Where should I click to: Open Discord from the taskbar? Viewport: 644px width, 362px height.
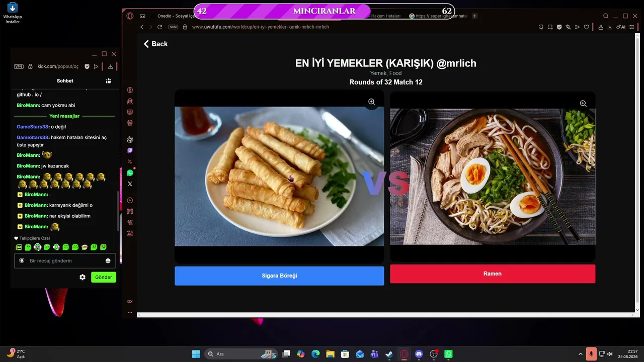[419, 354]
